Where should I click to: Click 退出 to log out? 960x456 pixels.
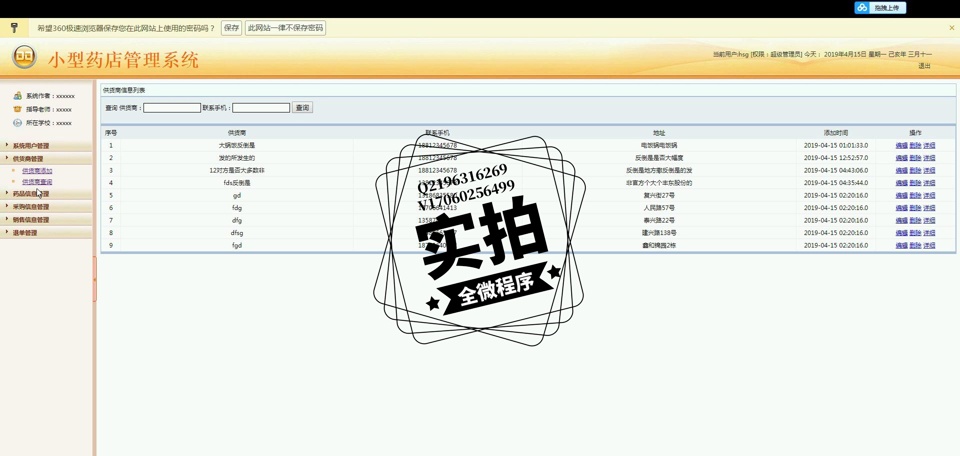coord(924,66)
